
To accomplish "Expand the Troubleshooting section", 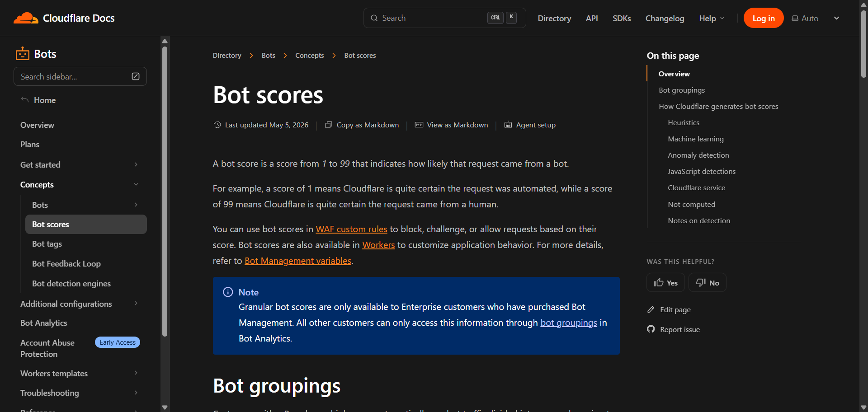I will tap(136, 393).
